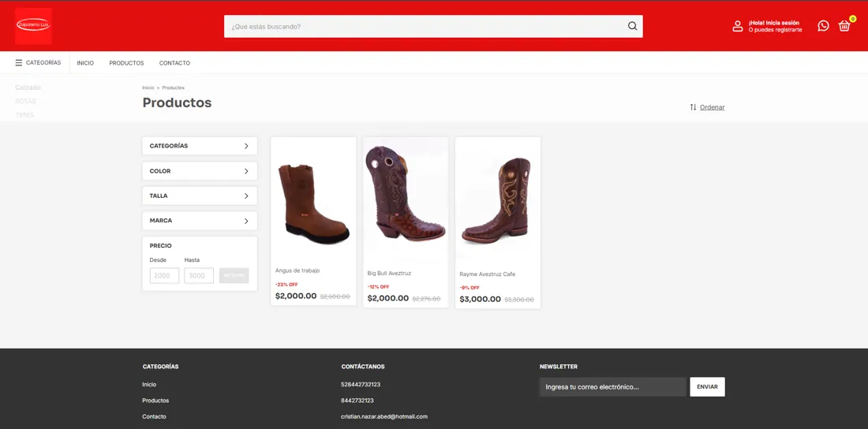The height and width of the screenshot is (429, 868).
Task: Click the search magnifier icon
Action: tap(632, 26)
